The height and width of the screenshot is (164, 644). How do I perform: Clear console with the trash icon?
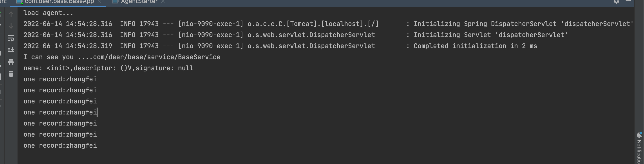tap(11, 74)
